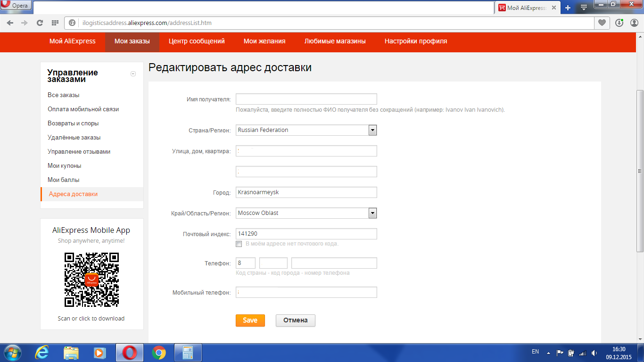
Task: Open Мои баллы link
Action: pos(64,180)
